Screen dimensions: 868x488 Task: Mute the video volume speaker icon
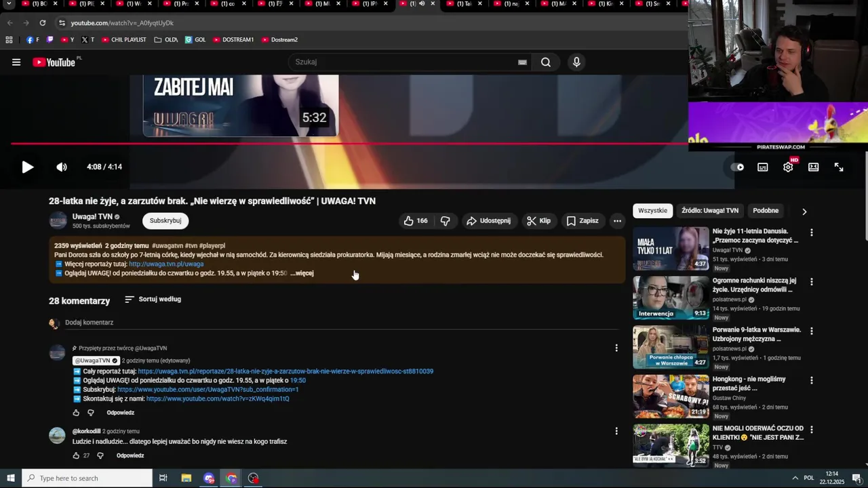point(62,167)
